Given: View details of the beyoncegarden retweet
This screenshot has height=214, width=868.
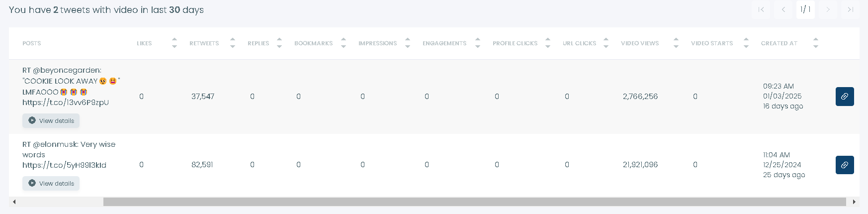Looking at the screenshot, I should pos(51,120).
